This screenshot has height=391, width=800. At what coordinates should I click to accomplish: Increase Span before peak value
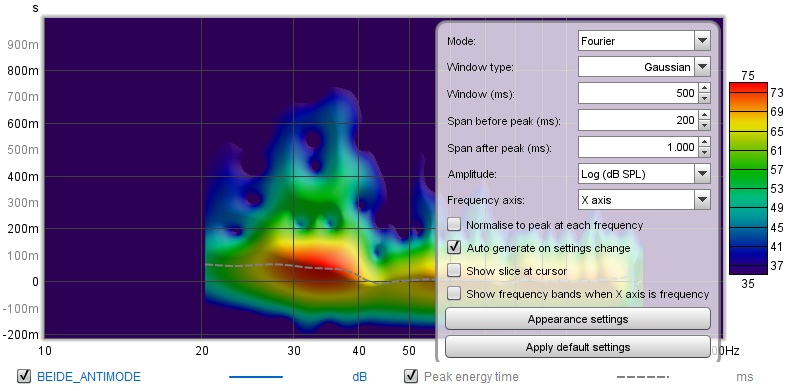(x=704, y=115)
